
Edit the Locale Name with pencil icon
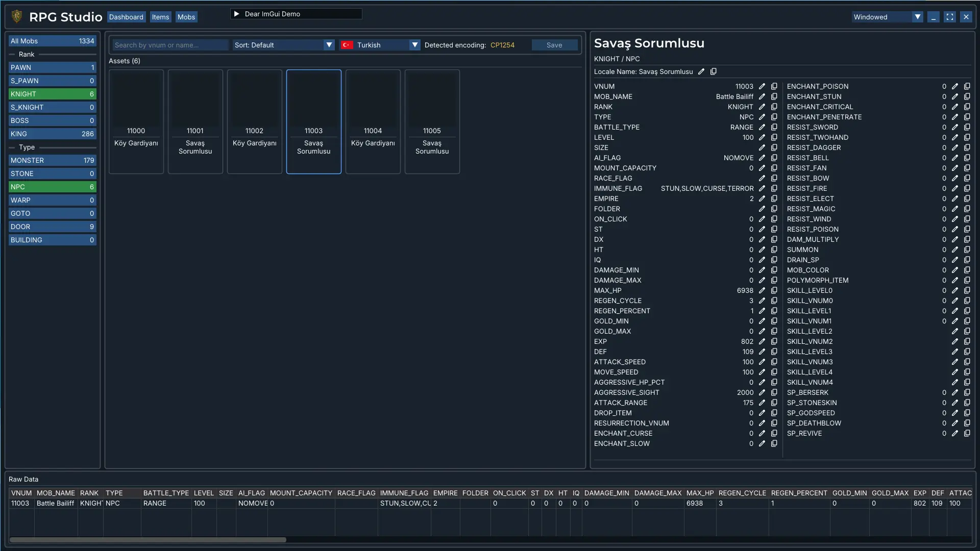701,71
